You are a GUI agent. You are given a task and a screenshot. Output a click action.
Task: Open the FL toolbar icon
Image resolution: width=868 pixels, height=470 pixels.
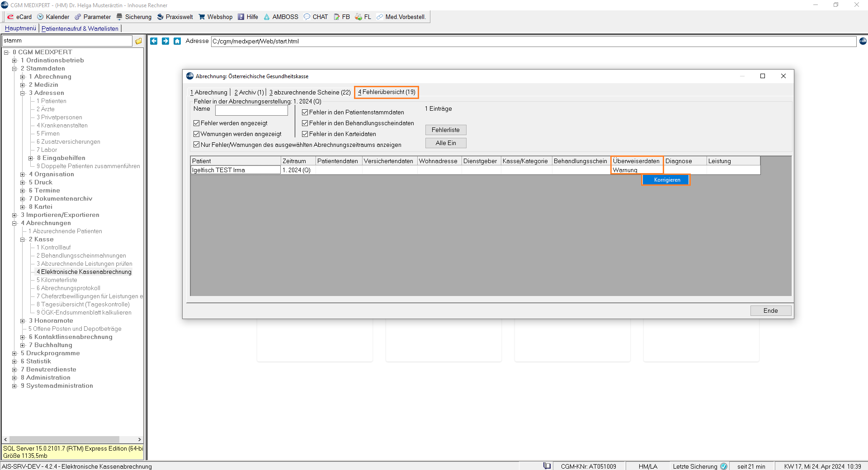(x=359, y=17)
